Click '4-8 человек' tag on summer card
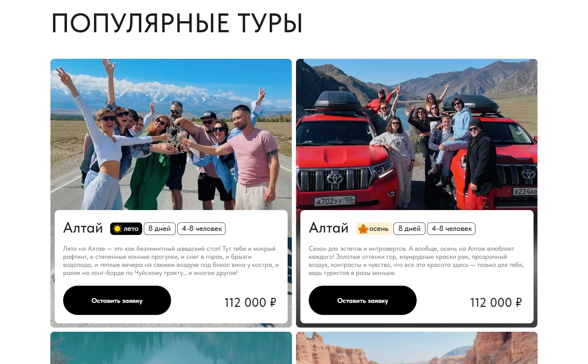The width and height of the screenshot is (588, 364). [x=202, y=229]
